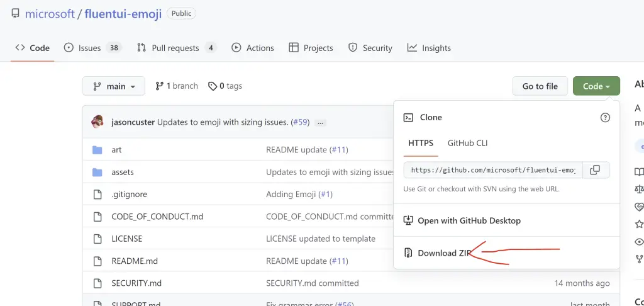Click the Issues count badge 38
Viewport: 644px width, 306px height.
point(114,48)
